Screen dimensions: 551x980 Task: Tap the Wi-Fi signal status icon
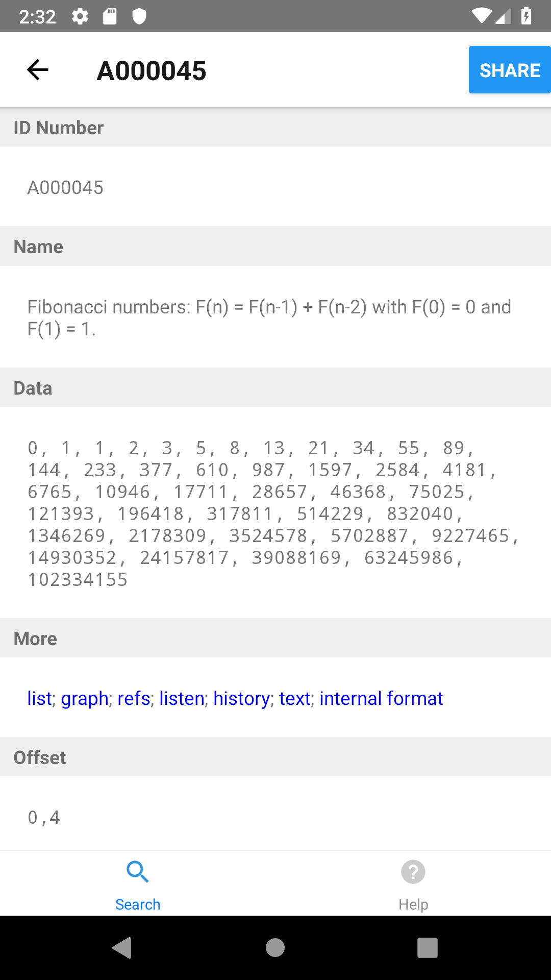pos(481,16)
